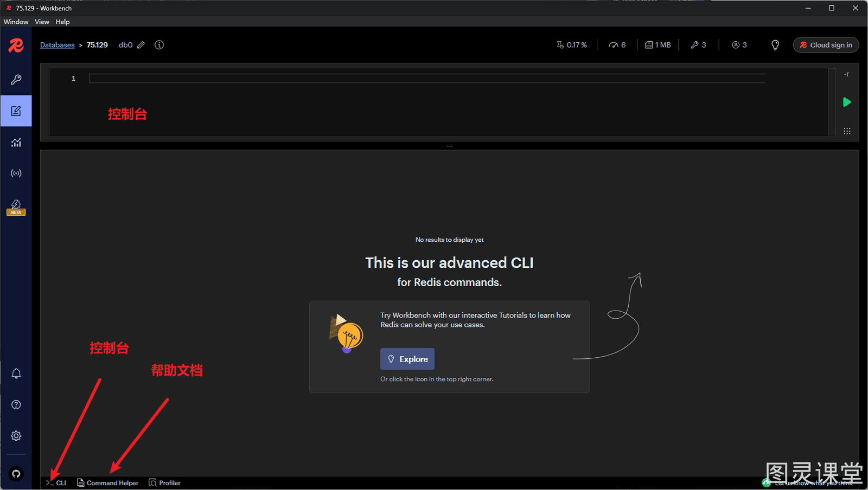Open the Window menu
This screenshot has width=868, height=490.
tap(16, 22)
